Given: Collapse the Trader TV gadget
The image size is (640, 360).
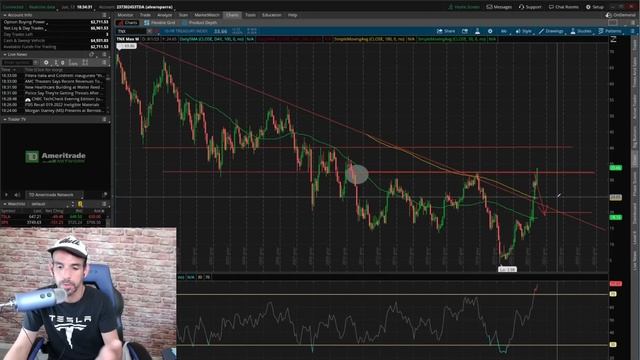Looking at the screenshot, I should [5, 119].
